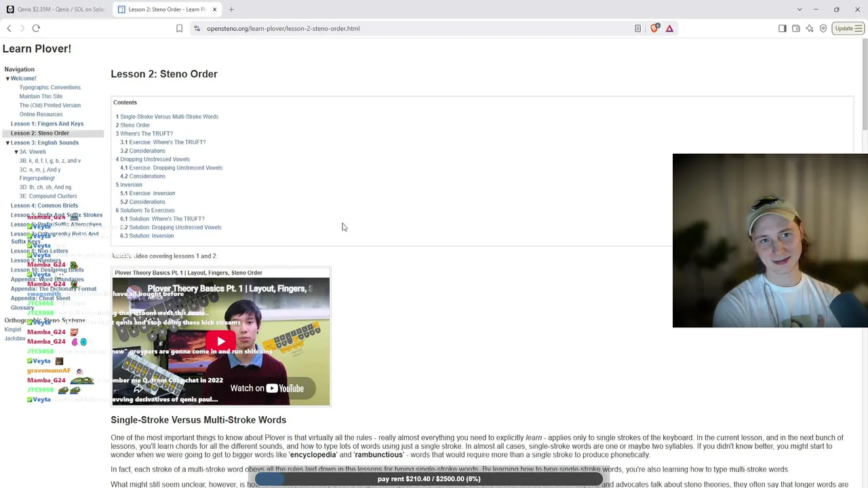Jump to 4.1 Exercise: Dropping Unstressed Vowels
Image resolution: width=868 pixels, height=488 pixels.
pos(171,168)
